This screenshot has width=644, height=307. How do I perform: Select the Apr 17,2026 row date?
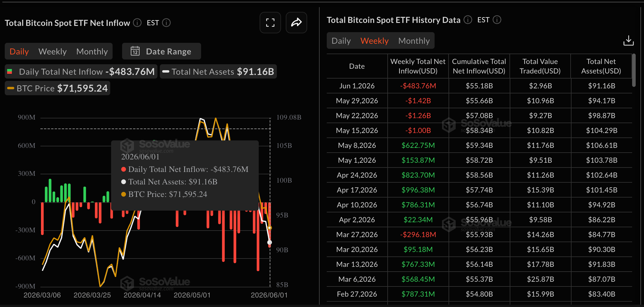click(357, 190)
